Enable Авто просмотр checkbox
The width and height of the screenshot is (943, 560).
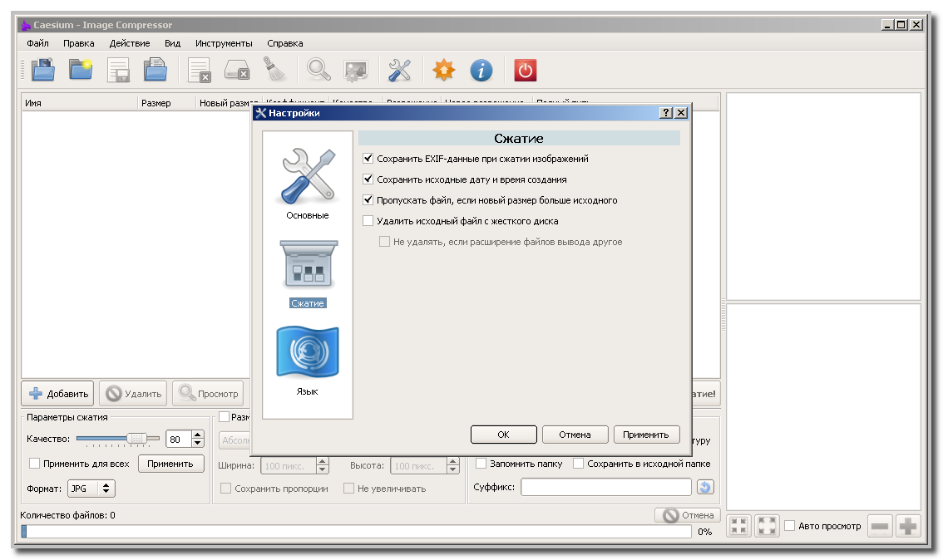click(790, 526)
